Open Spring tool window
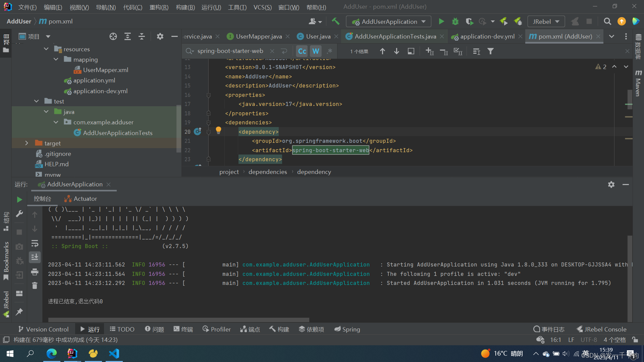 [347, 329]
